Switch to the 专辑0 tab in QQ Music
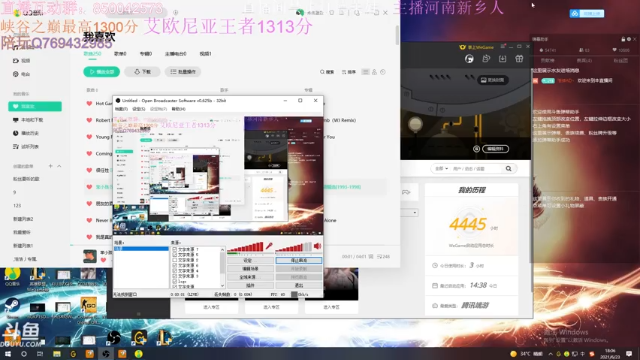Image resolution: width=640 pixels, height=360 pixels. [146, 53]
